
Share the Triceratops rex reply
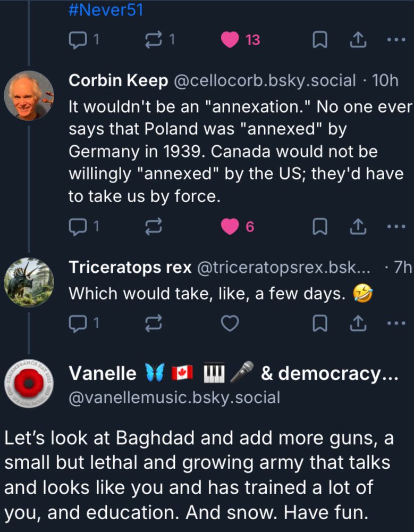click(x=358, y=323)
